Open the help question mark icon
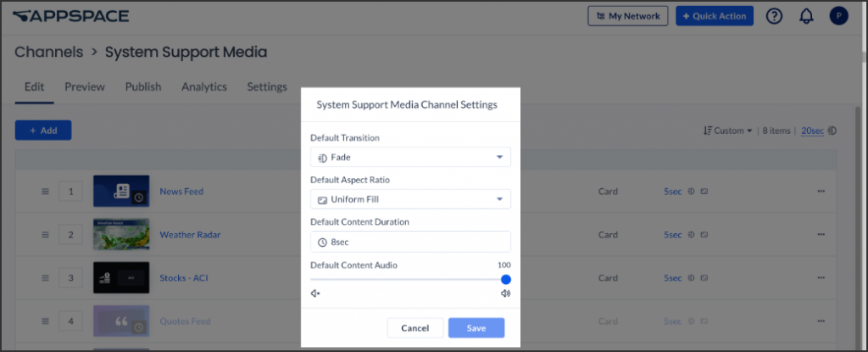Image resolution: width=868 pixels, height=352 pixels. [x=774, y=16]
